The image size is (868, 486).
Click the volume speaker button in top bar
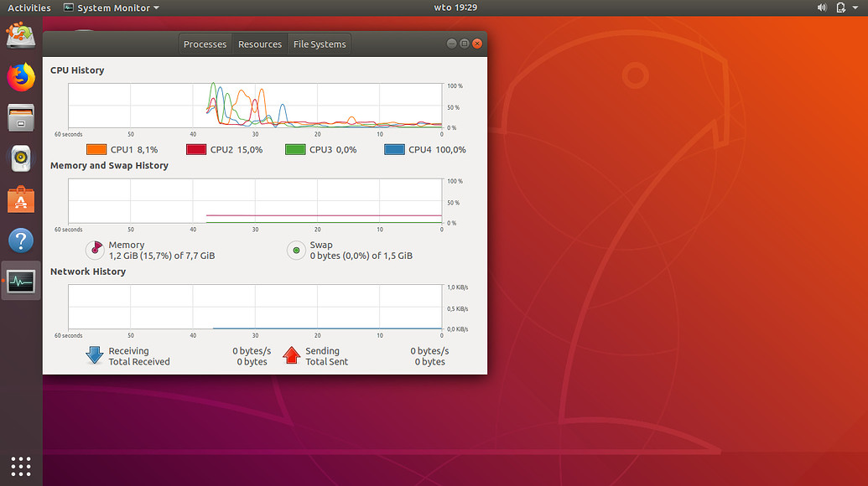click(820, 8)
